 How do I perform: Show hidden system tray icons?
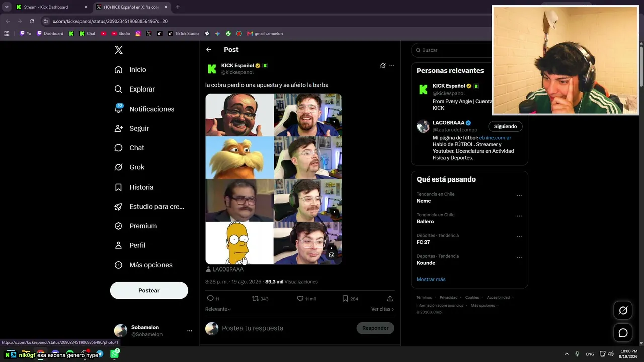[x=567, y=354]
